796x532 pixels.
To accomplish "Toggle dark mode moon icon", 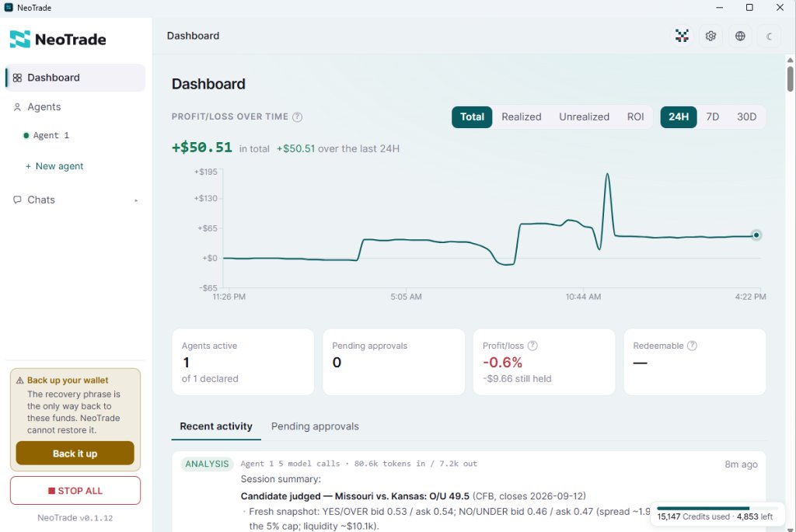I will point(769,36).
